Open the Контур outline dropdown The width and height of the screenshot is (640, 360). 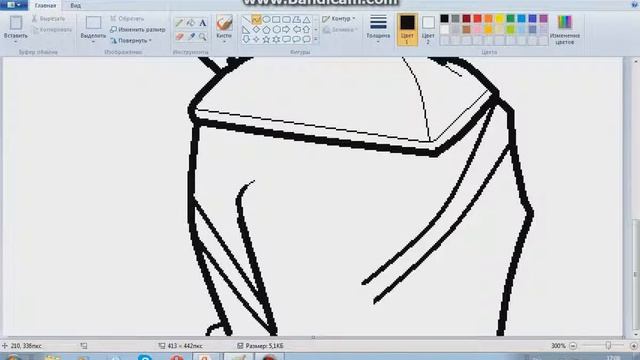point(338,19)
